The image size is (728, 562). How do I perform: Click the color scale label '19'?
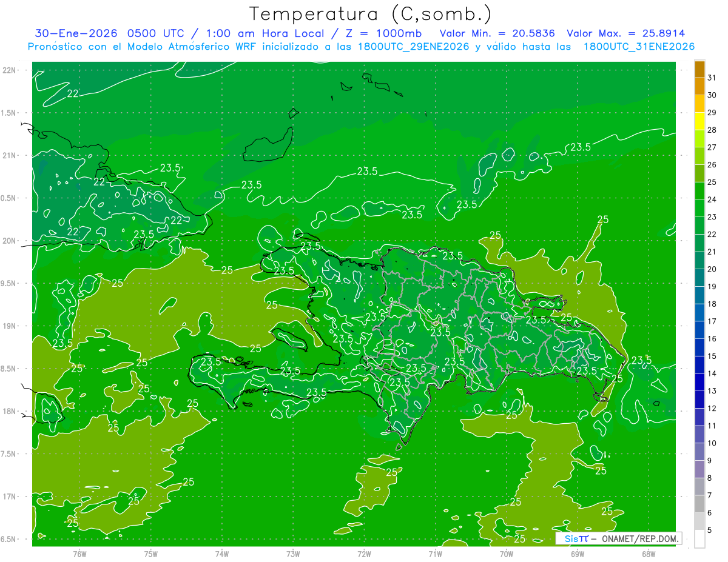click(712, 286)
